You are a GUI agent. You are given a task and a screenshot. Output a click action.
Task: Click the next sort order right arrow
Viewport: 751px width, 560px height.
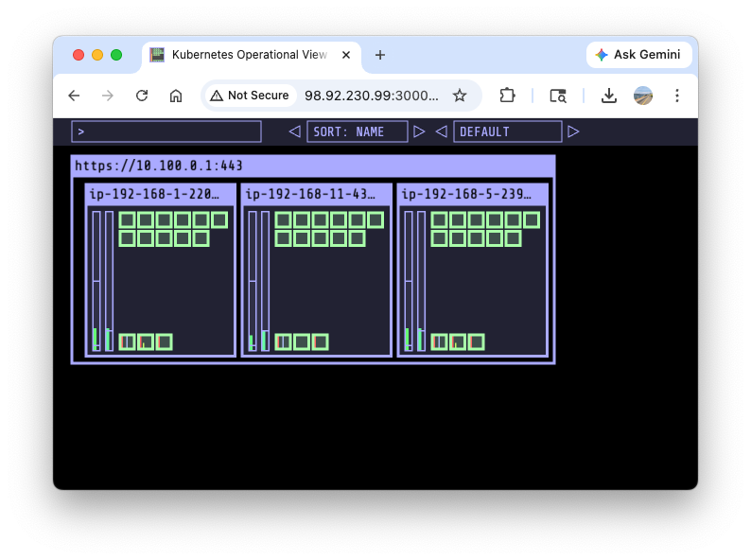coord(420,131)
